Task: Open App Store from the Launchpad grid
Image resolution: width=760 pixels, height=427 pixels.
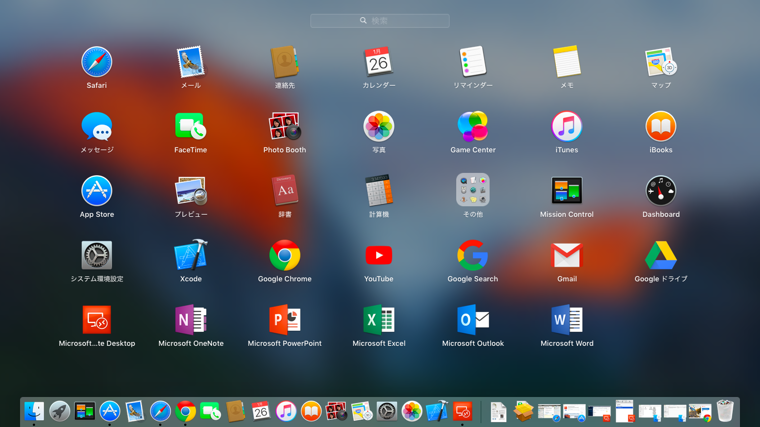Action: click(x=96, y=191)
